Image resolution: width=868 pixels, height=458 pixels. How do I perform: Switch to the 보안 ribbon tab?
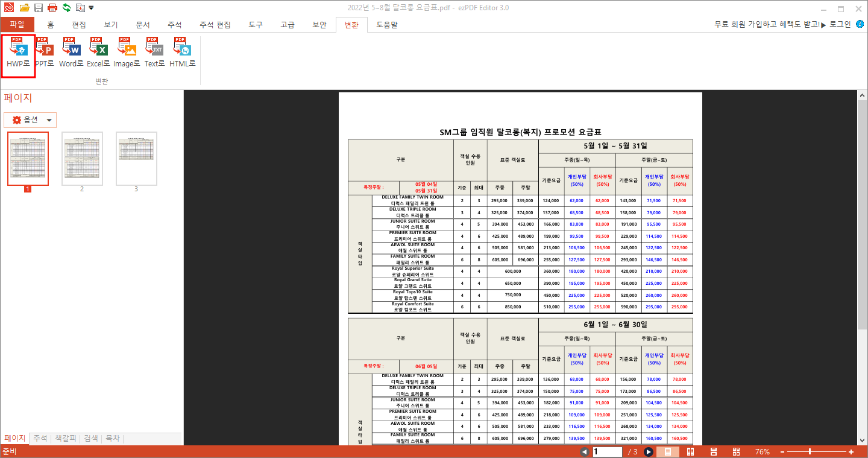pyautogui.click(x=319, y=25)
